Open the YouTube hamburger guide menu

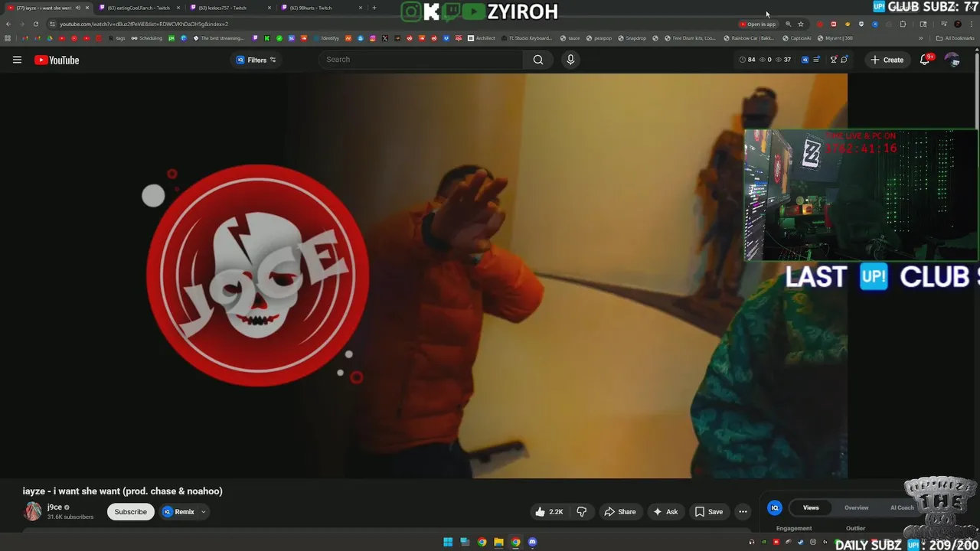click(17, 60)
